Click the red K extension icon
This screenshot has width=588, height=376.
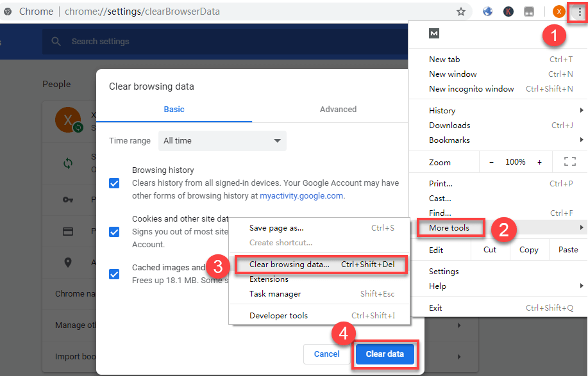click(x=508, y=12)
